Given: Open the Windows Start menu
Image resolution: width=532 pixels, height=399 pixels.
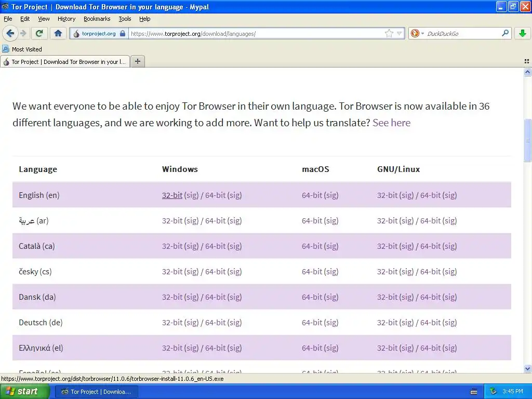Looking at the screenshot, I should (25, 392).
